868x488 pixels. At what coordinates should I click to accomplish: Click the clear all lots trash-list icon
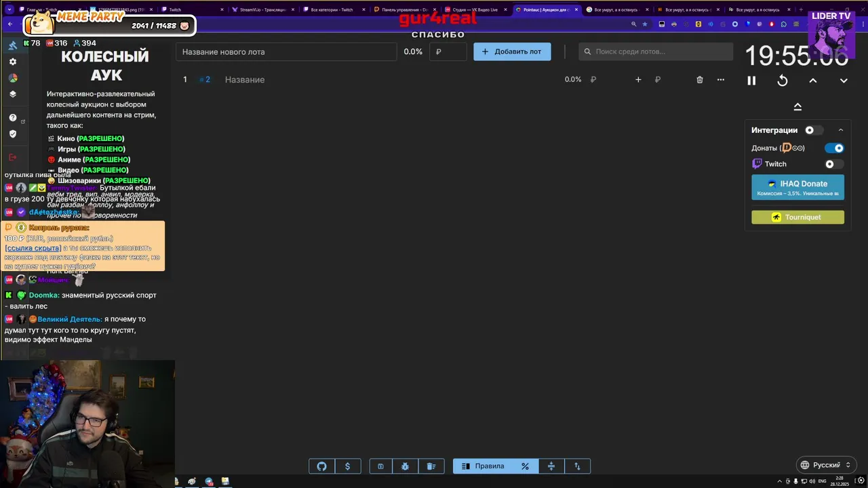coord(431,466)
